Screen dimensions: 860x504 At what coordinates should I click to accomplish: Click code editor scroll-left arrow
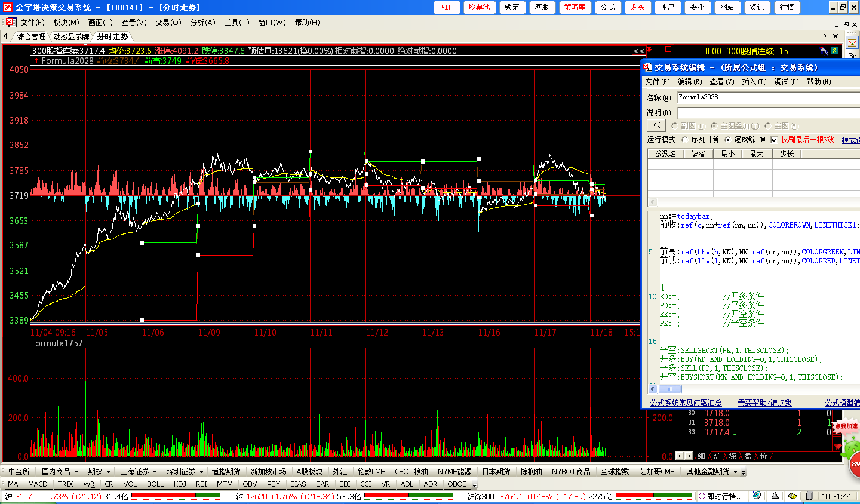(653, 389)
